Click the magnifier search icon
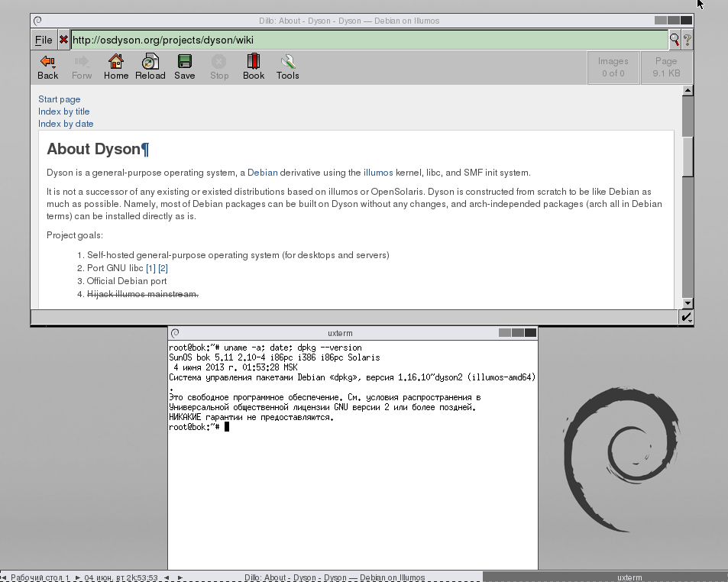728x582 pixels. click(674, 40)
